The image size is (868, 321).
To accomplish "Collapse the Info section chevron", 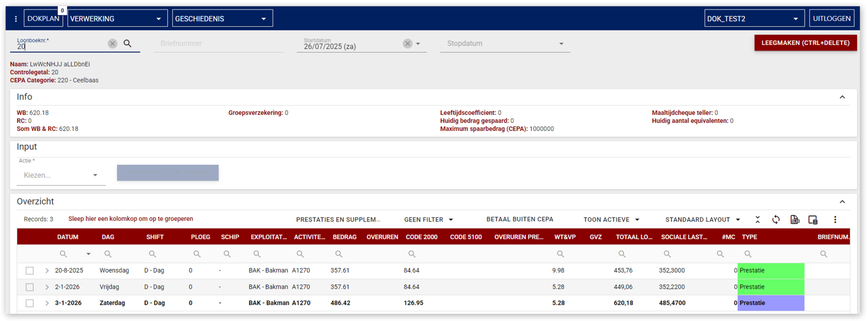I will pyautogui.click(x=842, y=97).
